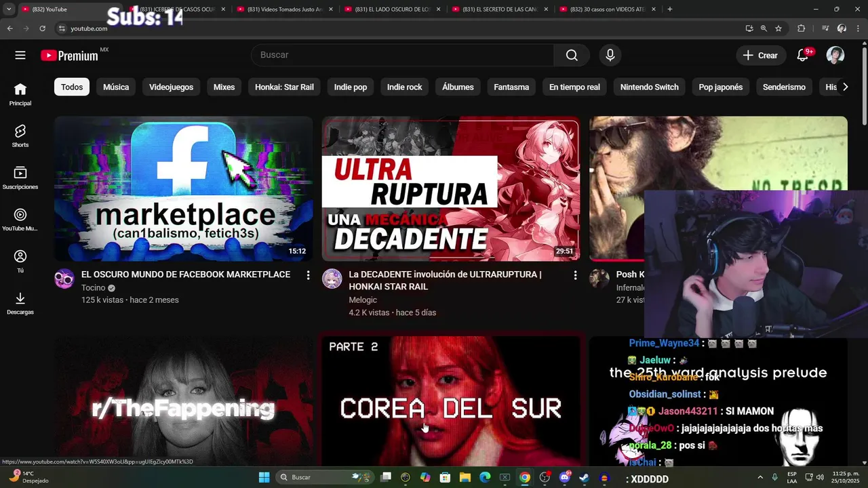Click the youtube.com address bar

click(400, 28)
